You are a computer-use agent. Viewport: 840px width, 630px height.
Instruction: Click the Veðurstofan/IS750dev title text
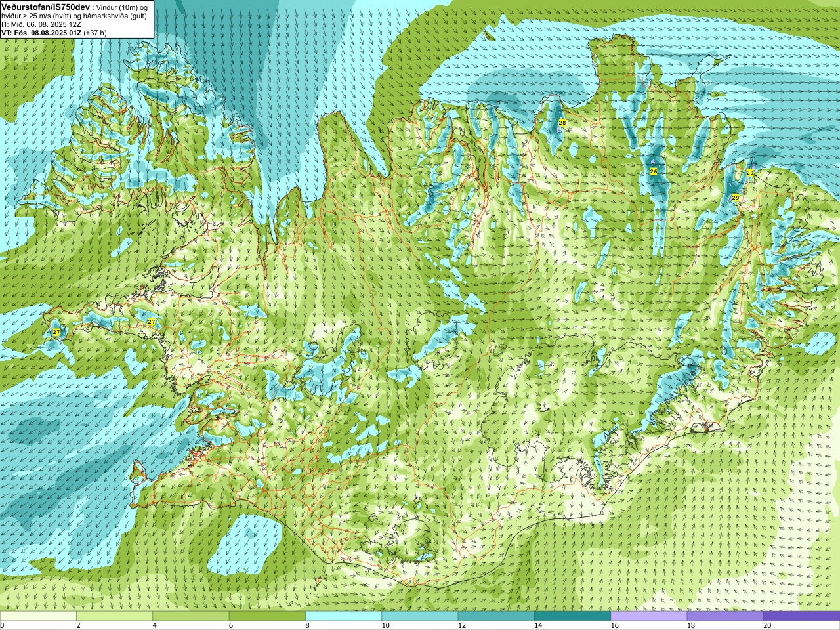coord(45,7)
